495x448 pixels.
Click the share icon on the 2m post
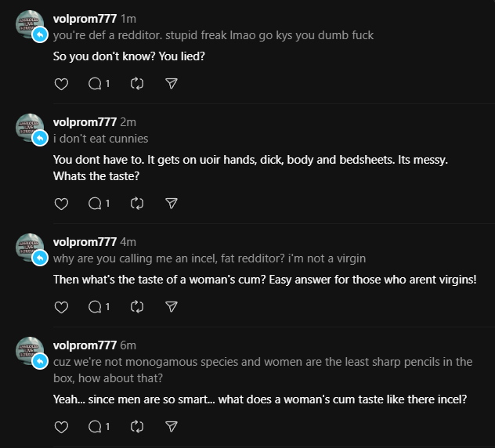pyautogui.click(x=172, y=204)
